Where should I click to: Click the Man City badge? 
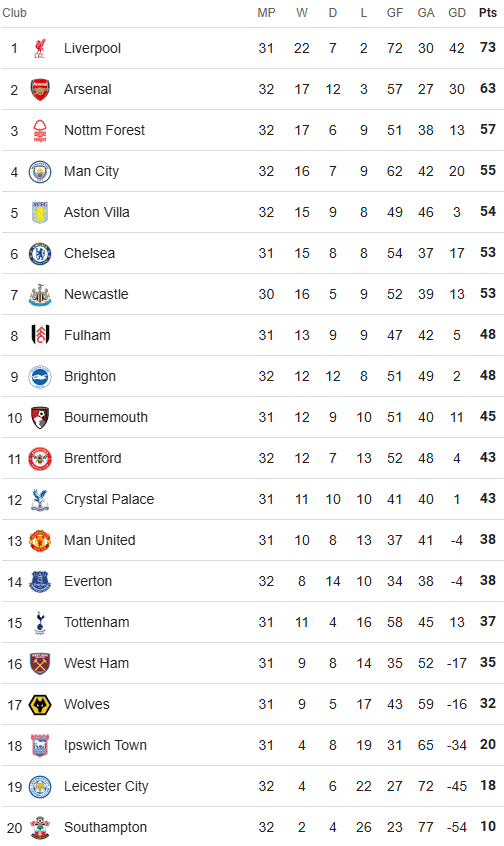point(40,172)
